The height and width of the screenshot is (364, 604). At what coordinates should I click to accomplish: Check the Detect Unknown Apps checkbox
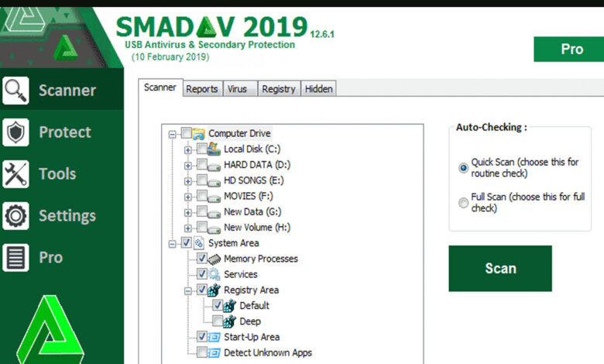click(202, 353)
